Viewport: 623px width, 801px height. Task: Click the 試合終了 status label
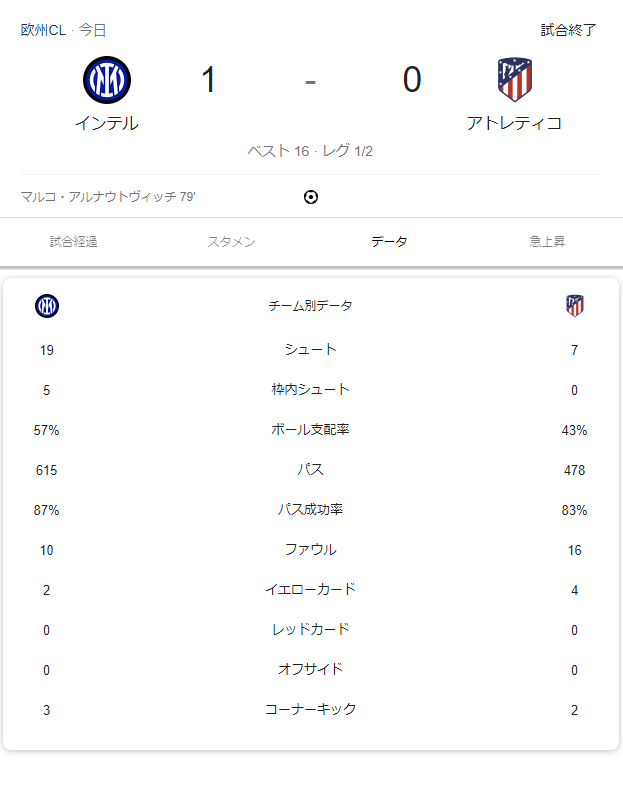click(569, 30)
